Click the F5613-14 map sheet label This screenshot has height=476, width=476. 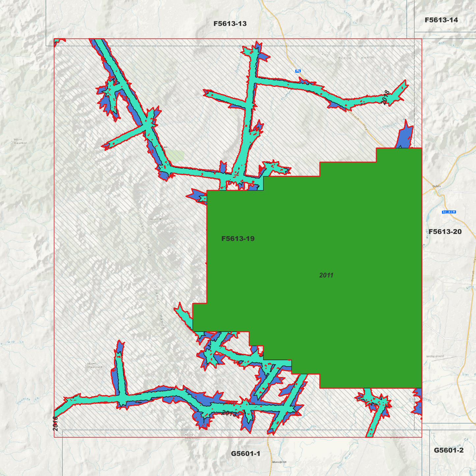(x=441, y=20)
